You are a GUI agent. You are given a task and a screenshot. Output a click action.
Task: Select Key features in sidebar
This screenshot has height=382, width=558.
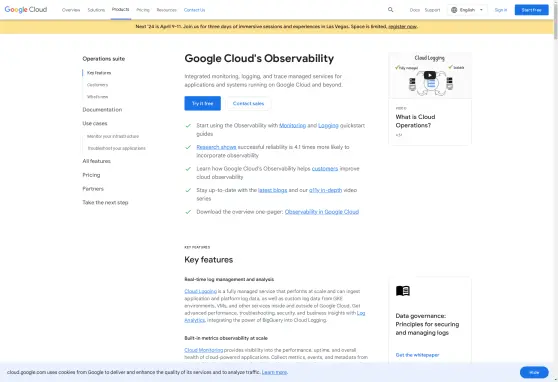pos(99,73)
